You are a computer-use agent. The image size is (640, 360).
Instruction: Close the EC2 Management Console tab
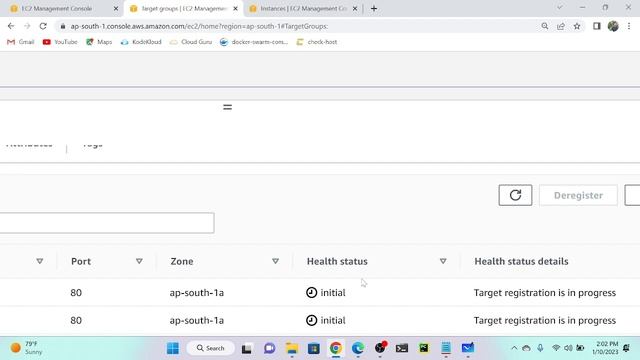(116, 9)
